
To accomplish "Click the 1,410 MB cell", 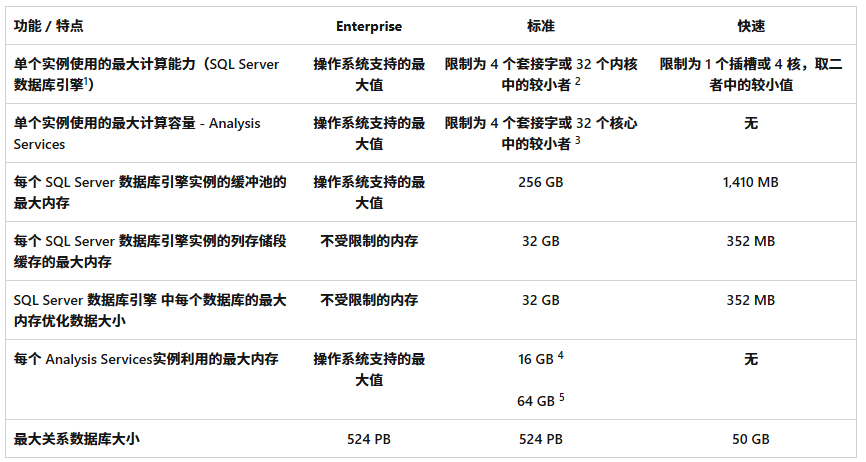I will tap(751, 183).
